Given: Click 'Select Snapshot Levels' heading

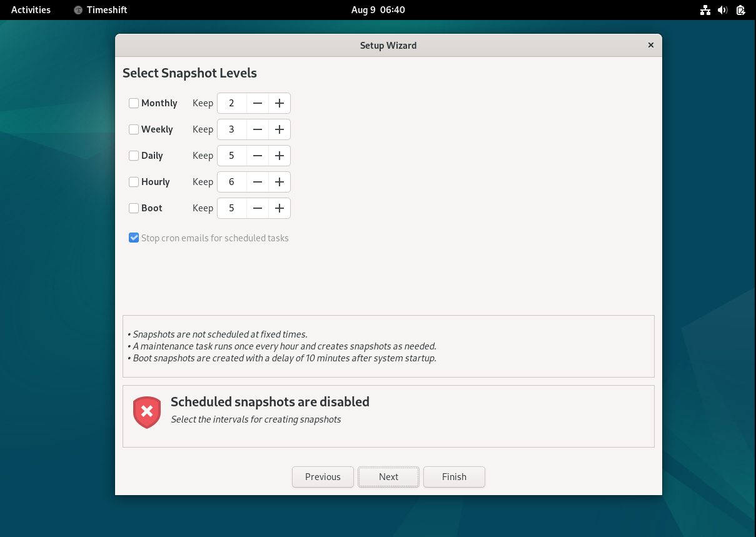Looking at the screenshot, I should [x=189, y=73].
